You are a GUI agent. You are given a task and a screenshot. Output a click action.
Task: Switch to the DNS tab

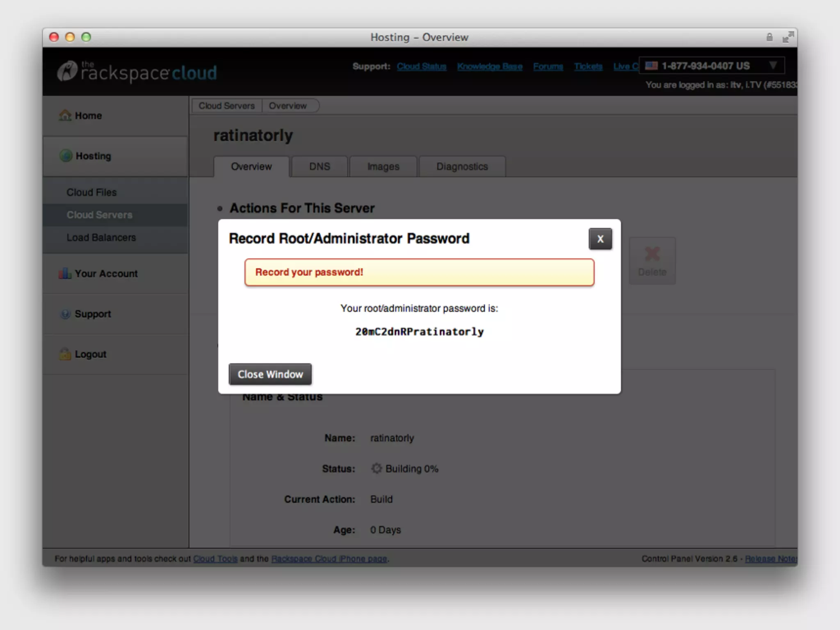pos(320,167)
